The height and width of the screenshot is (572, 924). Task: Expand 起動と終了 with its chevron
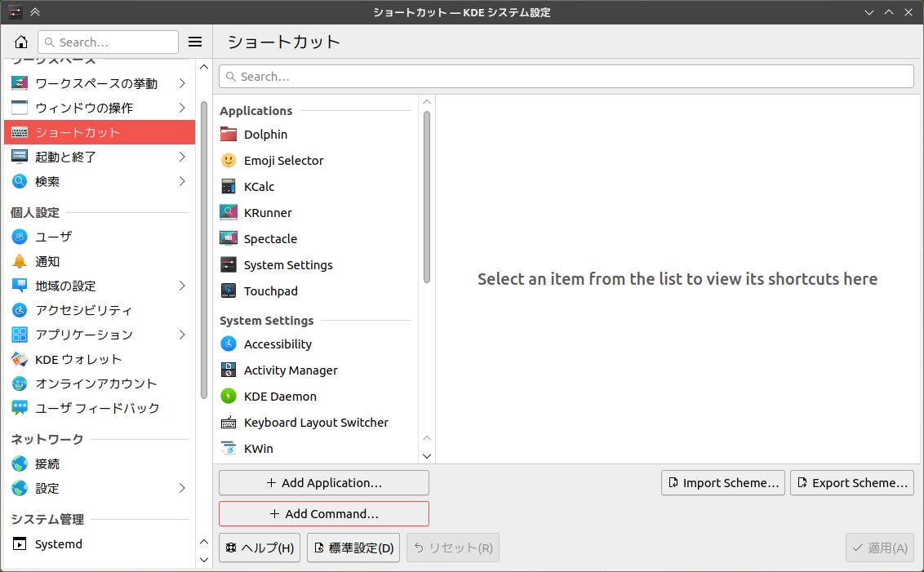[182, 157]
